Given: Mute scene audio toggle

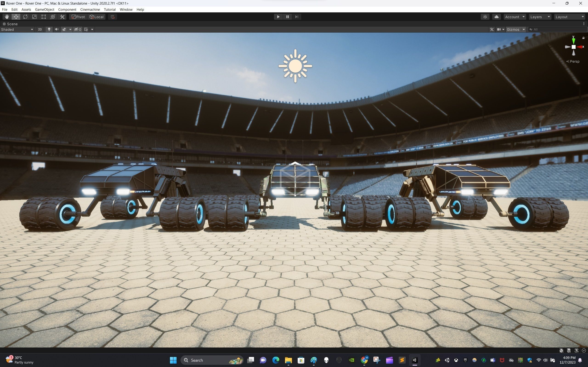Looking at the screenshot, I should (57, 29).
